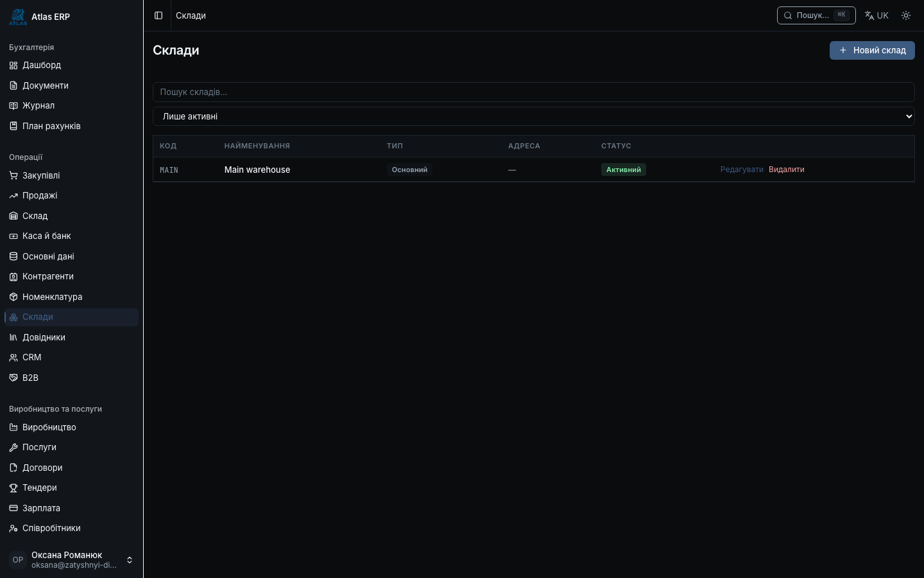Open the Виробництво menu item
The height and width of the screenshot is (578, 924).
point(71,427)
